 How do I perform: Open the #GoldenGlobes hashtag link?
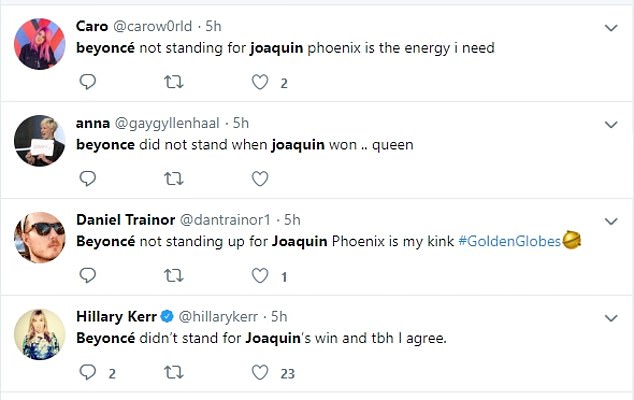pyautogui.click(x=509, y=241)
